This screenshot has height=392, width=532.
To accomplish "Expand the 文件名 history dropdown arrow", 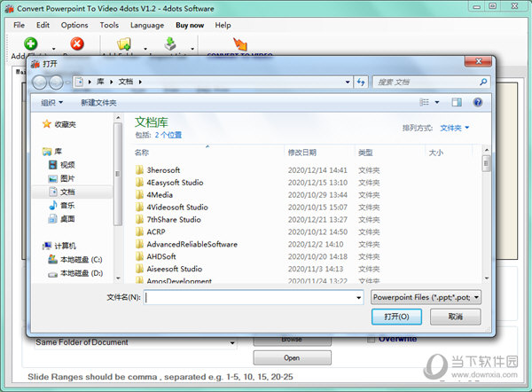I will pyautogui.click(x=358, y=298).
